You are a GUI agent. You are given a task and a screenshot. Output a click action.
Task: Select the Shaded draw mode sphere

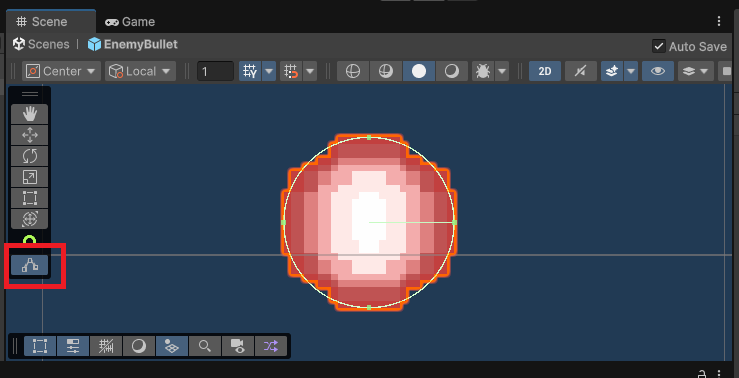419,71
